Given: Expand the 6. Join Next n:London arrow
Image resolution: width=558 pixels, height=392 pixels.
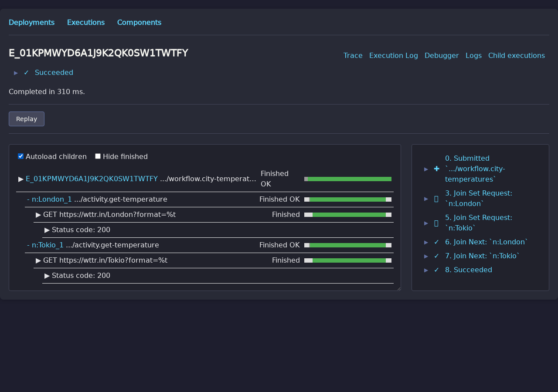Looking at the screenshot, I should 426,242.
